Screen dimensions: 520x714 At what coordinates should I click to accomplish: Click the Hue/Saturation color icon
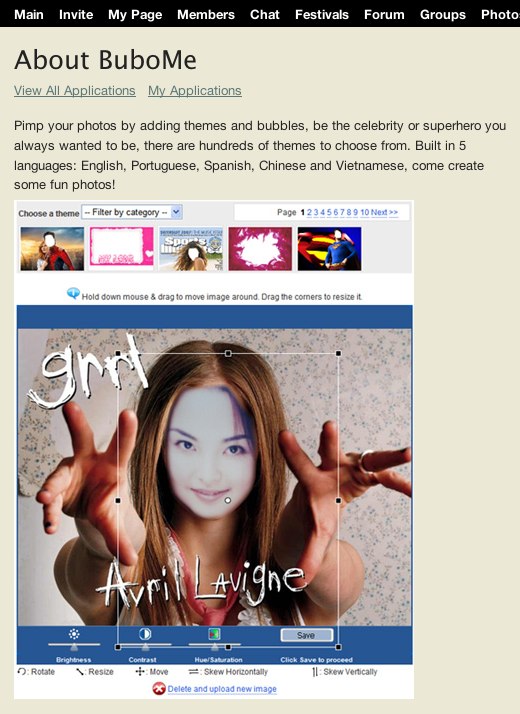click(x=214, y=634)
